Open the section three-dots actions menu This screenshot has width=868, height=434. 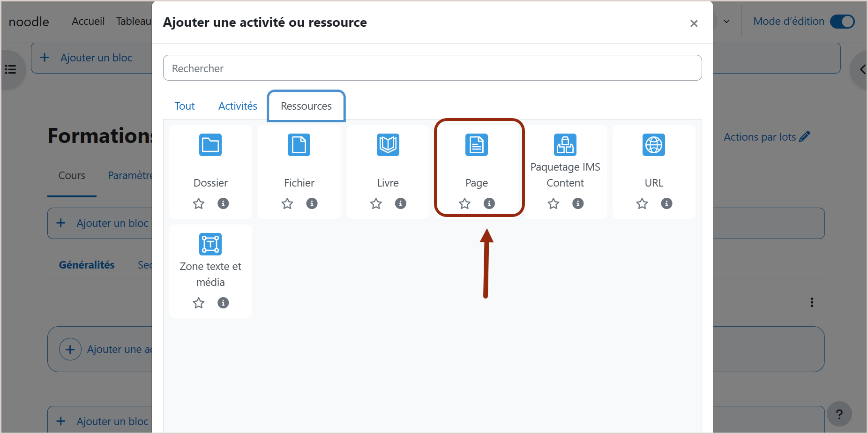click(x=812, y=302)
